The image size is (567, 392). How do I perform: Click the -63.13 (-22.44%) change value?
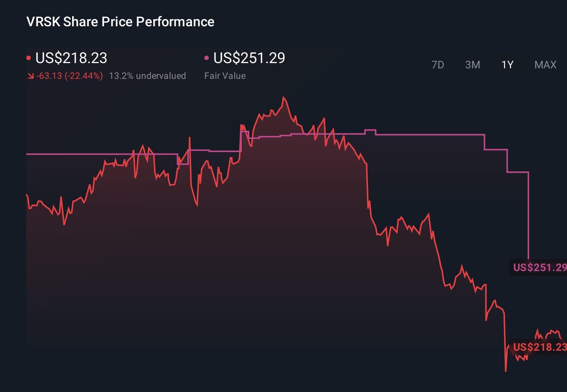[69, 75]
